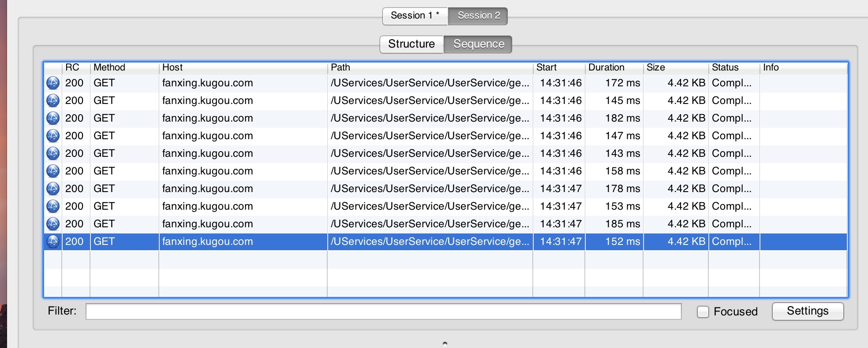Click the globe icon of the selected 152 ms request
This screenshot has height=348, width=868.
pyautogui.click(x=53, y=241)
